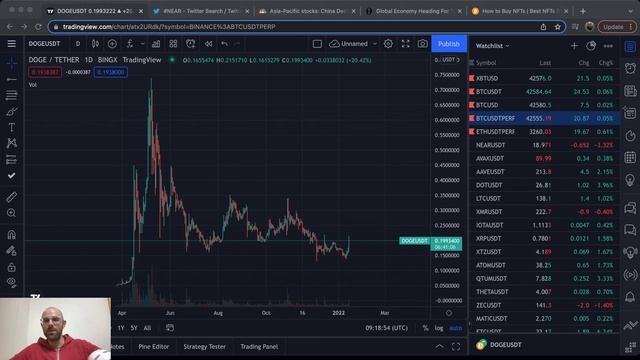Open the ideas lightbulb sidebar icon
The width and height of the screenshot is (640, 360).
pos(630,180)
